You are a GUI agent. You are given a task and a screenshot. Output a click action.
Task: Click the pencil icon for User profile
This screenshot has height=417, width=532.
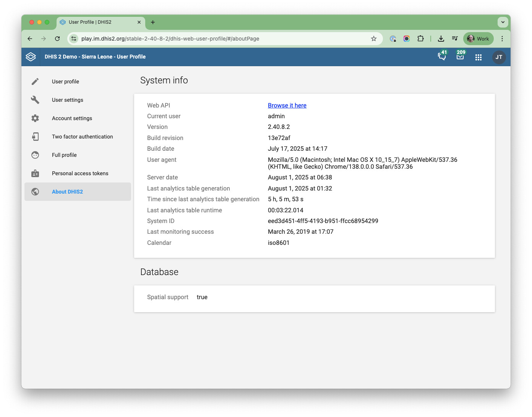pyautogui.click(x=35, y=81)
